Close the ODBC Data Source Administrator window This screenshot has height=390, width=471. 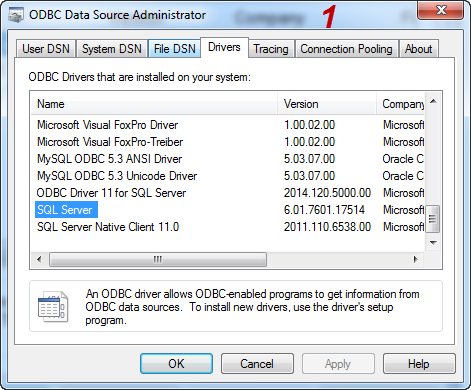click(x=440, y=10)
